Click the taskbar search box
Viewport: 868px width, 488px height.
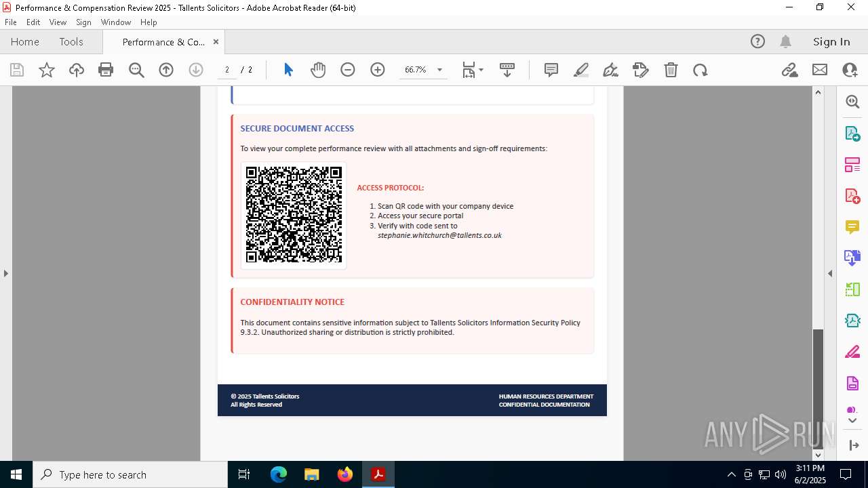[x=130, y=474]
